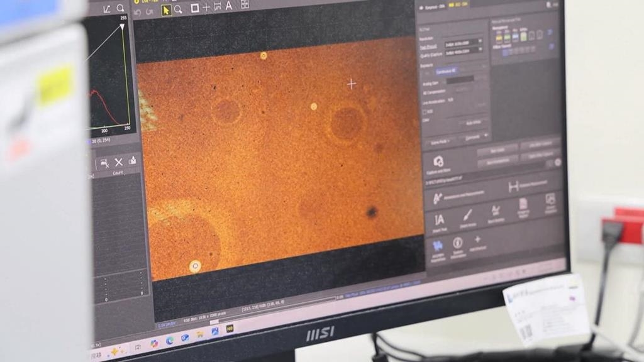Open the Distance Measurement tool
The width and height of the screenshot is (644, 362).
coord(514,186)
